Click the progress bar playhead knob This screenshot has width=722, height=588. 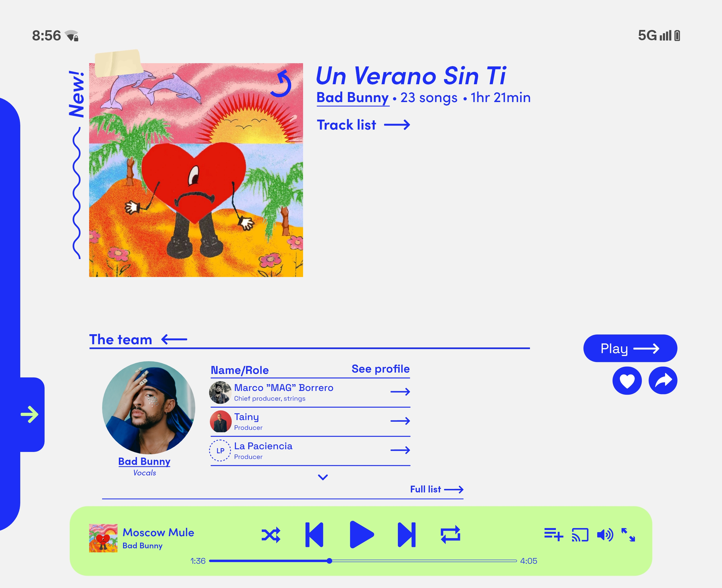coord(329,561)
